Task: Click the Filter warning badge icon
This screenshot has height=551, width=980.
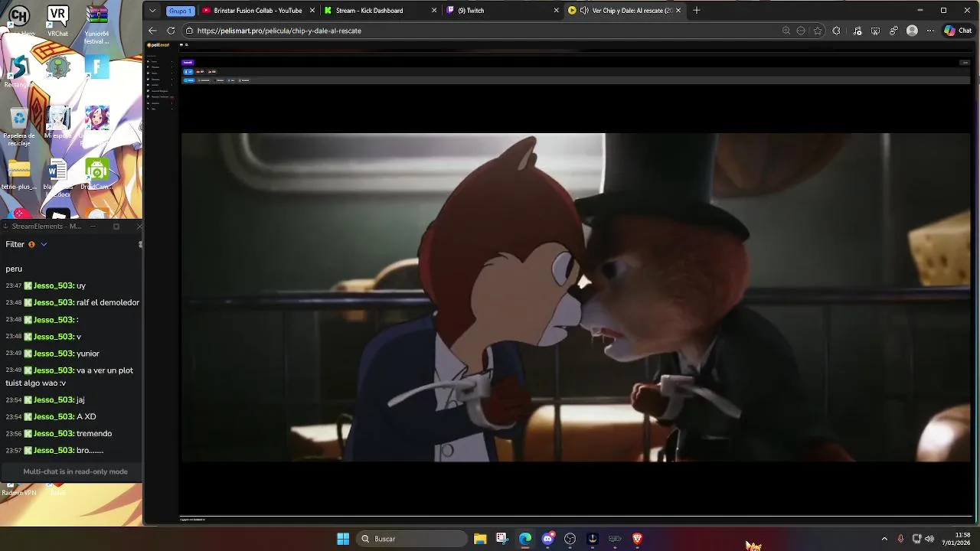Action: 31,244
